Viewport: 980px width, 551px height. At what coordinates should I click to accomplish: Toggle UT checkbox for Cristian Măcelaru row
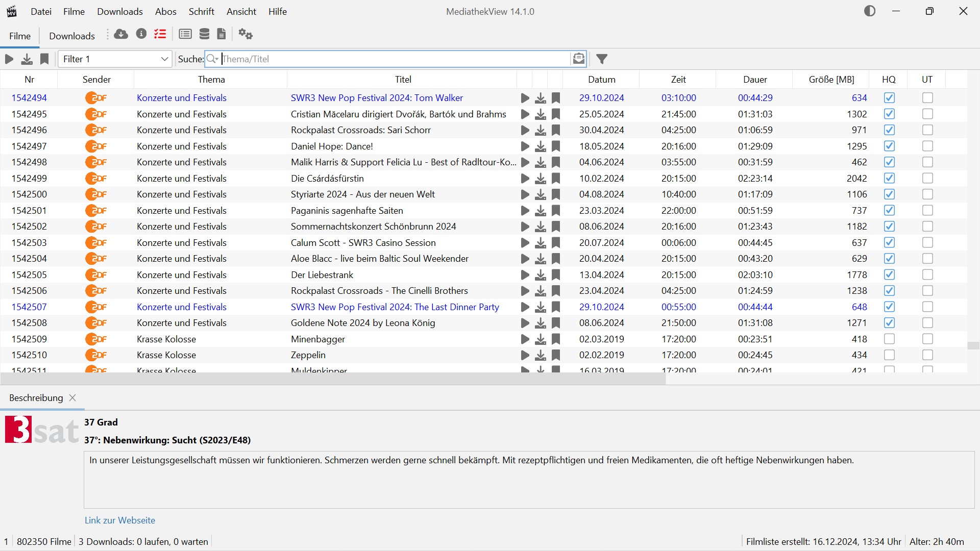pos(927,114)
